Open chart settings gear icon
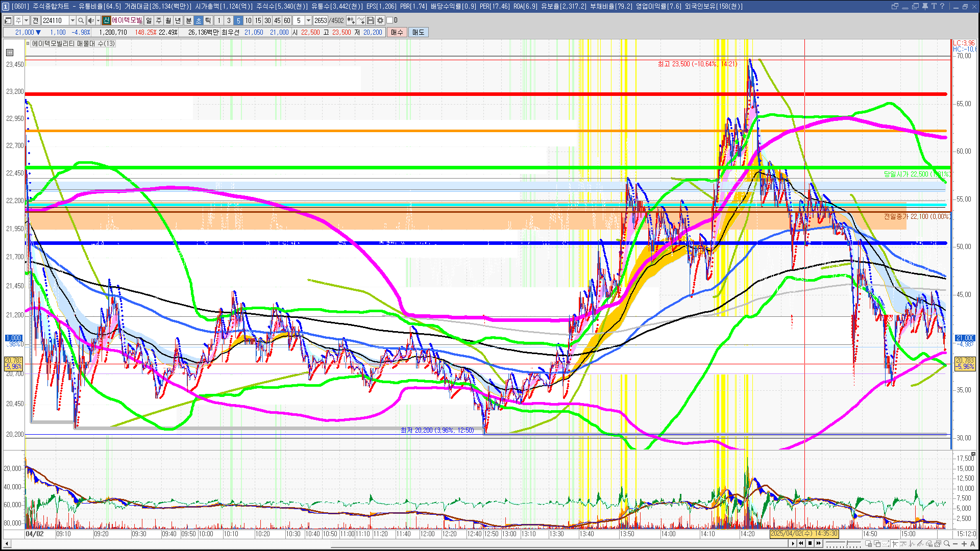 (380, 20)
